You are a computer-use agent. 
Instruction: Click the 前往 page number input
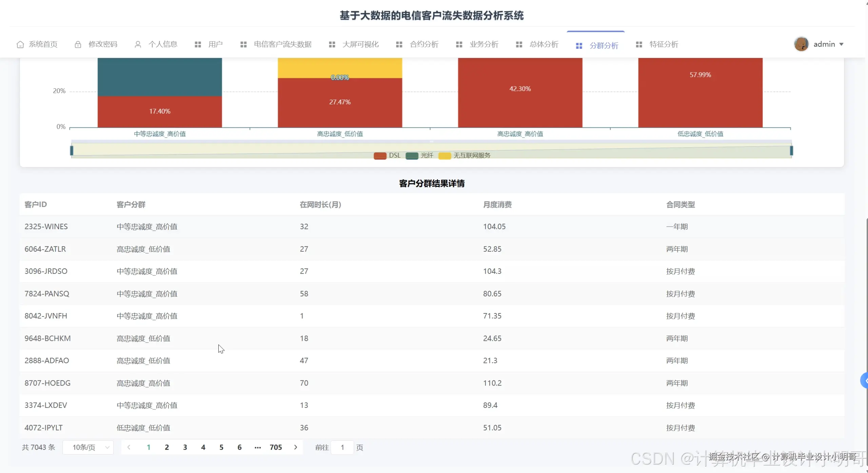pyautogui.click(x=342, y=447)
